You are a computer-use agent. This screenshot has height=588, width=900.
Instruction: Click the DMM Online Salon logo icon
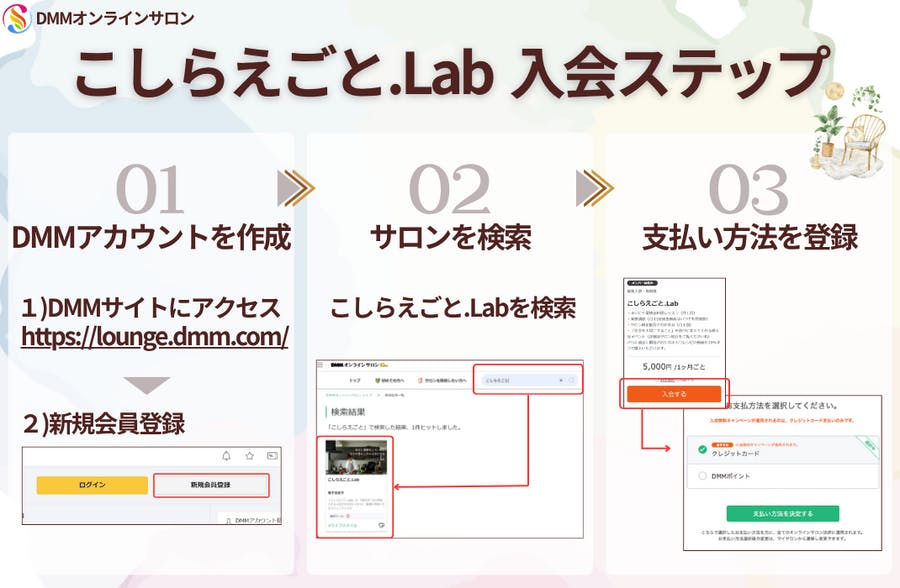pyautogui.click(x=16, y=18)
